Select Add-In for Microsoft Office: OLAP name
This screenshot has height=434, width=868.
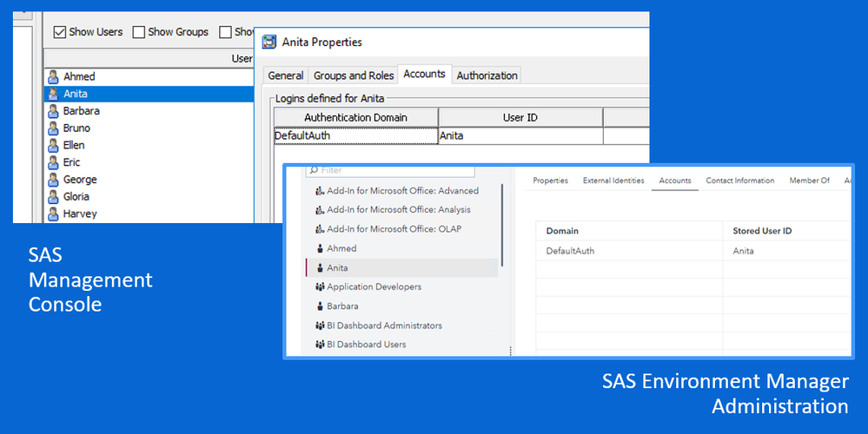[394, 229]
